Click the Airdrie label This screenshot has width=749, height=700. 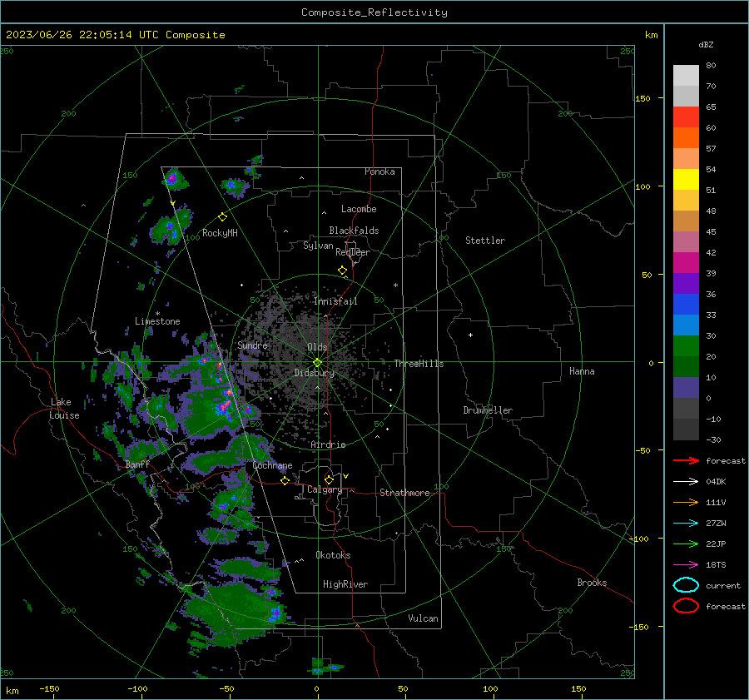[x=328, y=444]
